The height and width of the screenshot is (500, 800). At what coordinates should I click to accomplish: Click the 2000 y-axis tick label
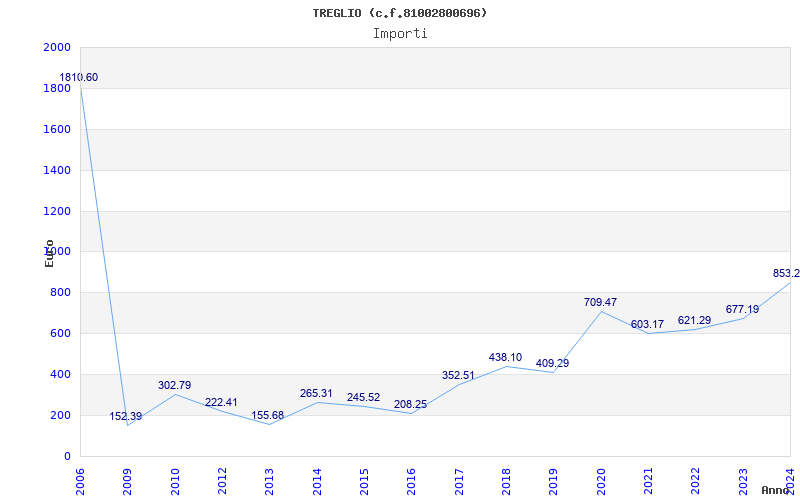pos(57,47)
